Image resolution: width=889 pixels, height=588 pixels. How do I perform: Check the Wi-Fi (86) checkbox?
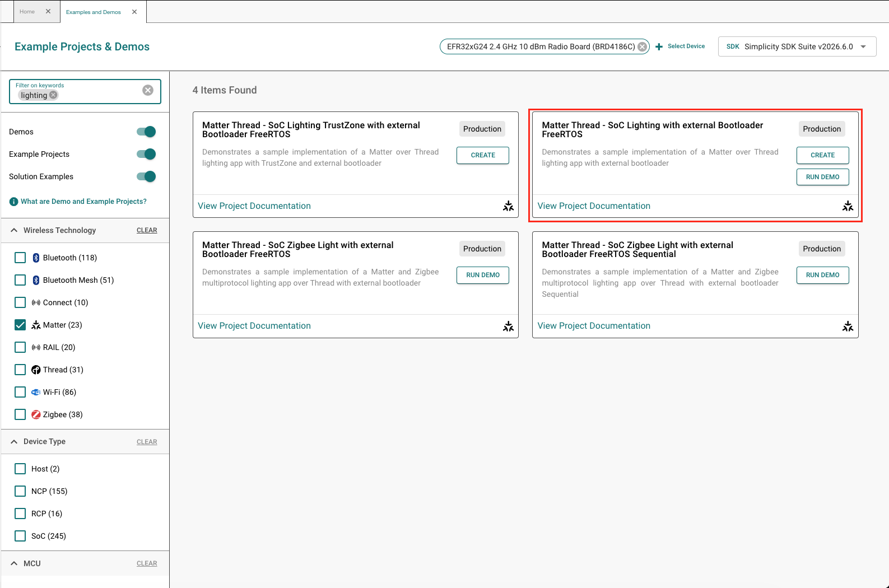[x=20, y=392]
